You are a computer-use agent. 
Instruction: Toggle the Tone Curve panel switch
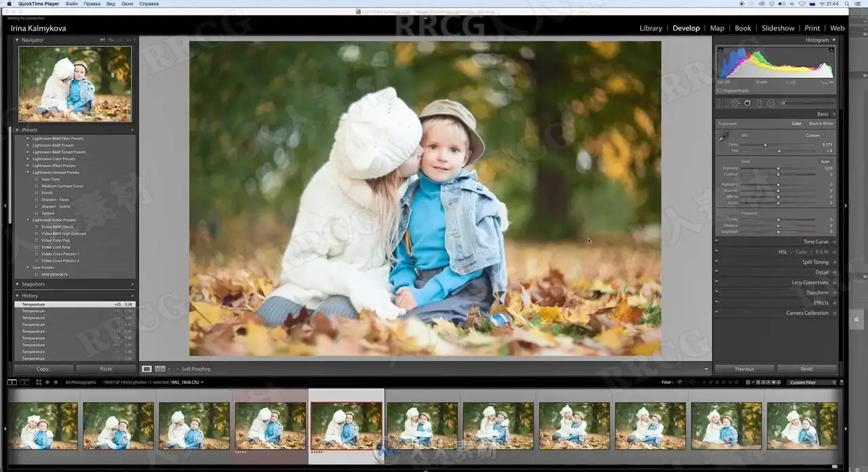(716, 241)
